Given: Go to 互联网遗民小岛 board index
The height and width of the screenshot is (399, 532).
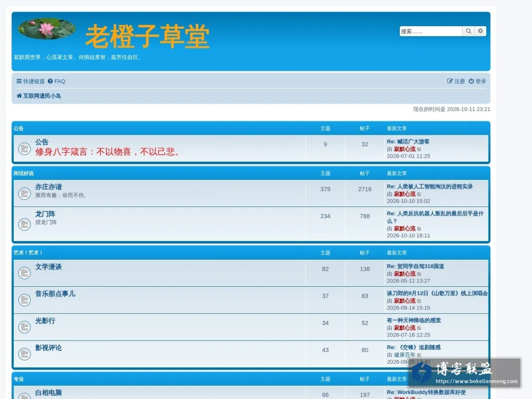Looking at the screenshot, I should click(39, 96).
